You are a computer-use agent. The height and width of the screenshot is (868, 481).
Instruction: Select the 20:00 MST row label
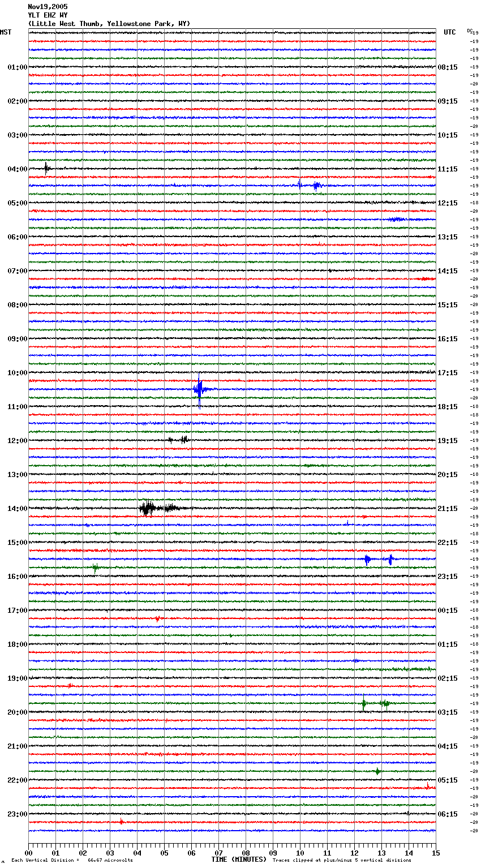pos(17,712)
